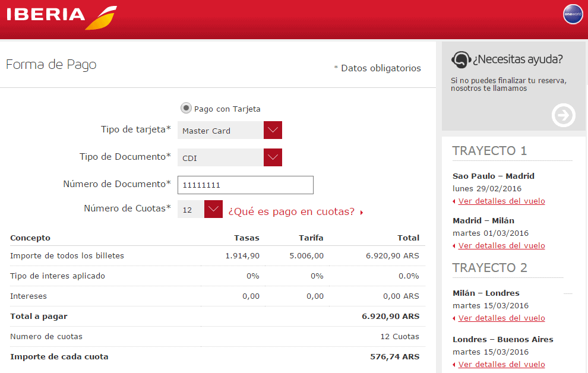
Task: Select the Pago con Tarjeta radio button
Action: pyautogui.click(x=186, y=108)
